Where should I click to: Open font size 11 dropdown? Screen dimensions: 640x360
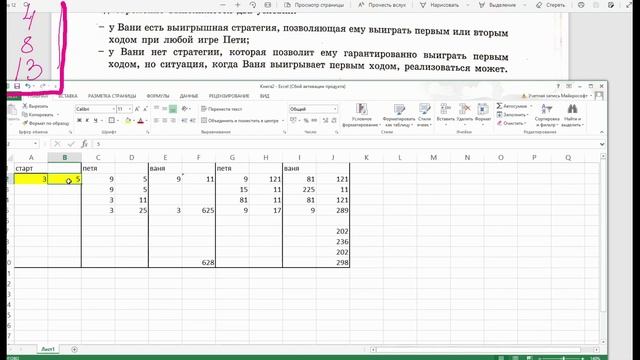pyautogui.click(x=130, y=109)
